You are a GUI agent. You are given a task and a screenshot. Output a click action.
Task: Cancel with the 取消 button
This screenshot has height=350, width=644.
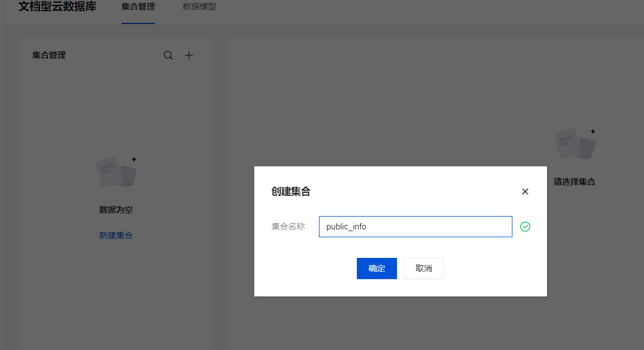tap(423, 269)
